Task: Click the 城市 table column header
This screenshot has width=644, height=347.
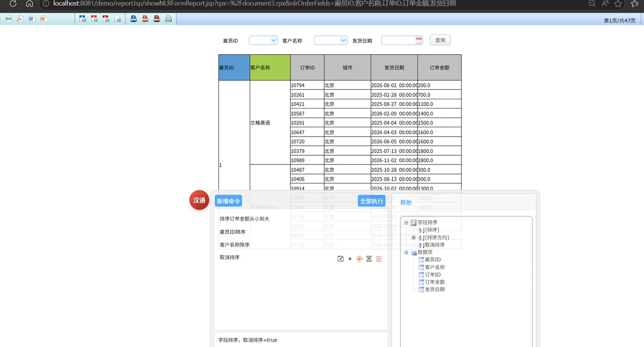Action: coord(347,68)
